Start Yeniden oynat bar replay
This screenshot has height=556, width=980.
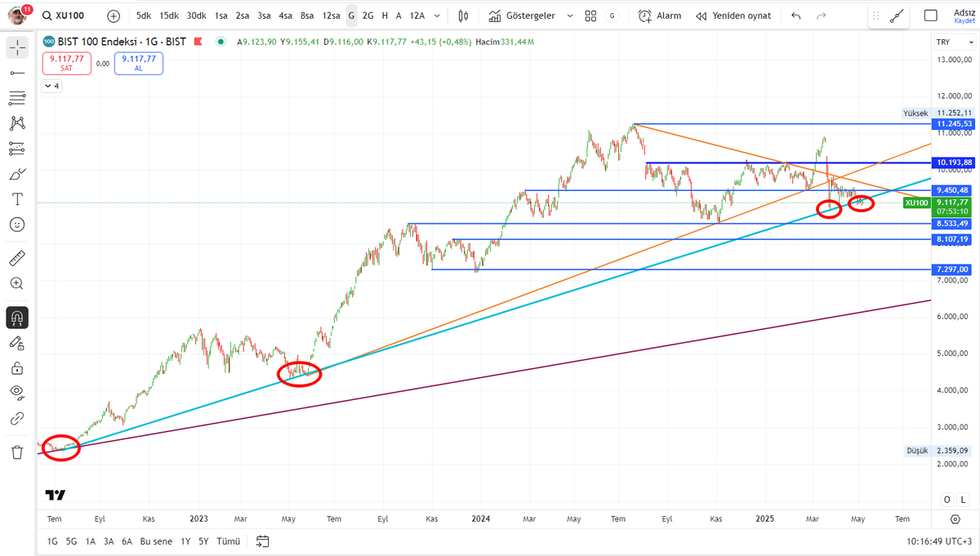(x=733, y=16)
